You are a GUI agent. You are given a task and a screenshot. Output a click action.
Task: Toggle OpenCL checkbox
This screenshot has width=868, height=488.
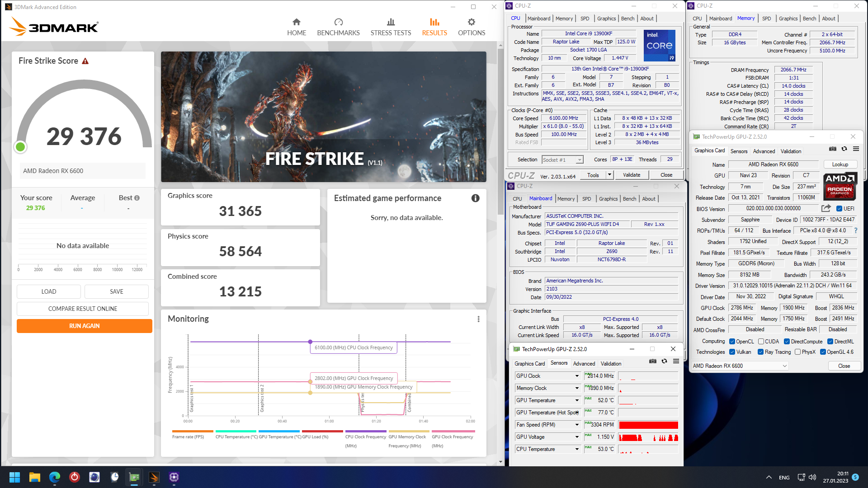click(732, 342)
